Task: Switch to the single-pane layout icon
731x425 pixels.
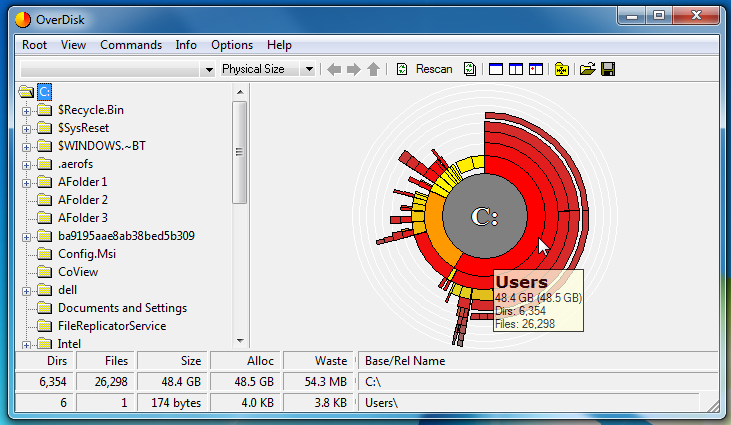Action: (496, 69)
